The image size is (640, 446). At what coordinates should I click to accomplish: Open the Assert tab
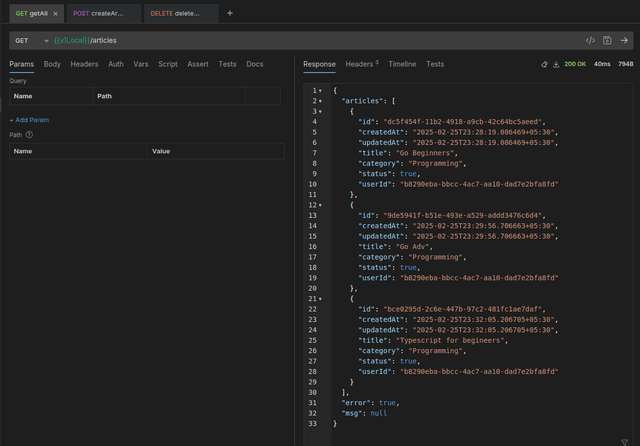(198, 64)
